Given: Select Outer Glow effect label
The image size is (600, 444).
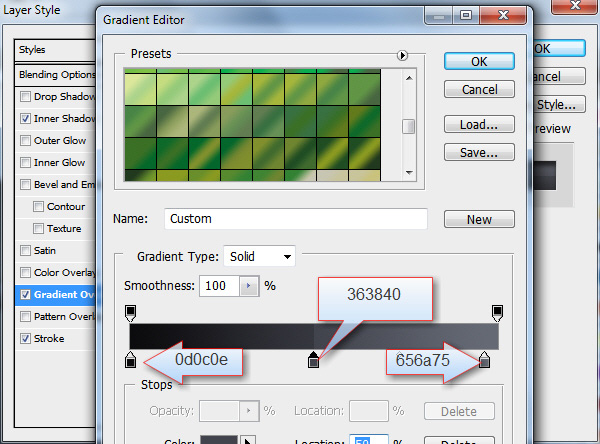Looking at the screenshot, I should (60, 140).
